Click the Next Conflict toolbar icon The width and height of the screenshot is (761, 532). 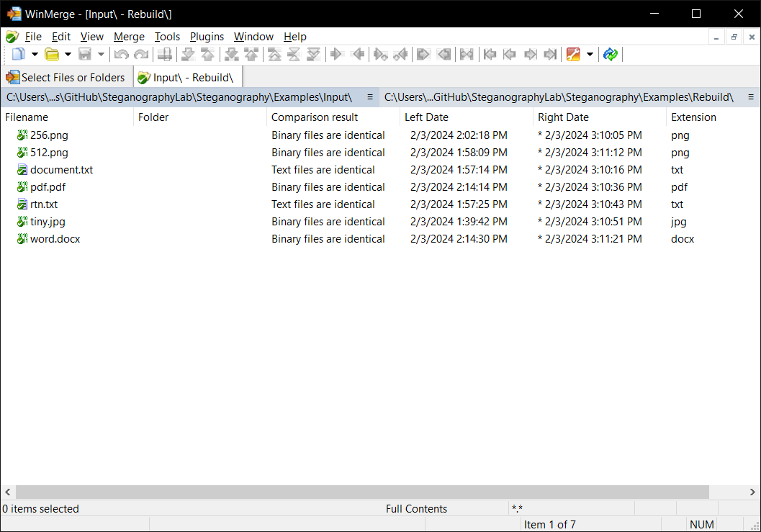[232, 55]
